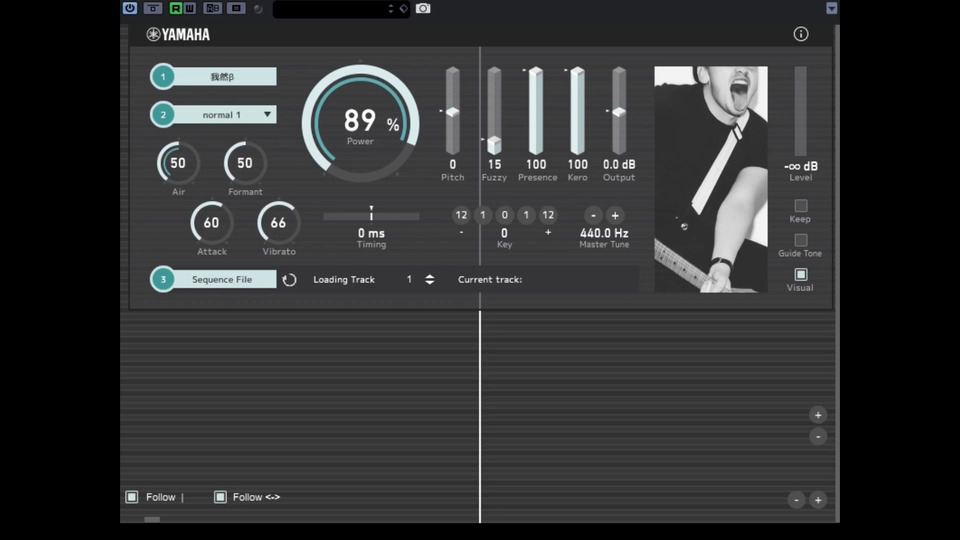960x540 pixels.
Task: Toggle the Follow | checkbox
Action: click(x=132, y=497)
